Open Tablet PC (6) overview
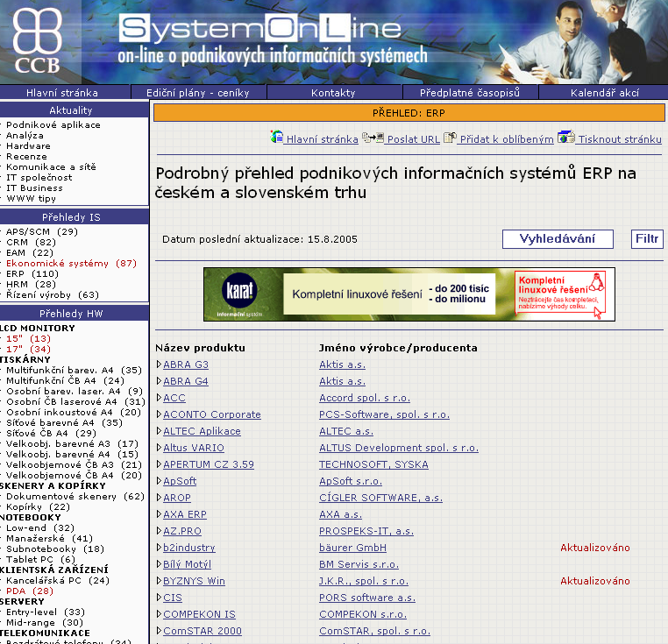Screen dimensions: 668x644 [40, 560]
